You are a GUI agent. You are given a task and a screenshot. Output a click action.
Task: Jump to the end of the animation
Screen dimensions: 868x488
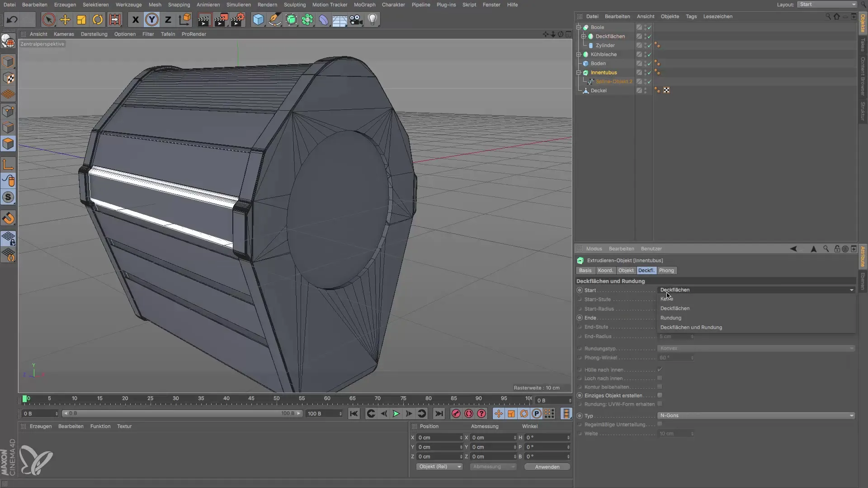439,413
